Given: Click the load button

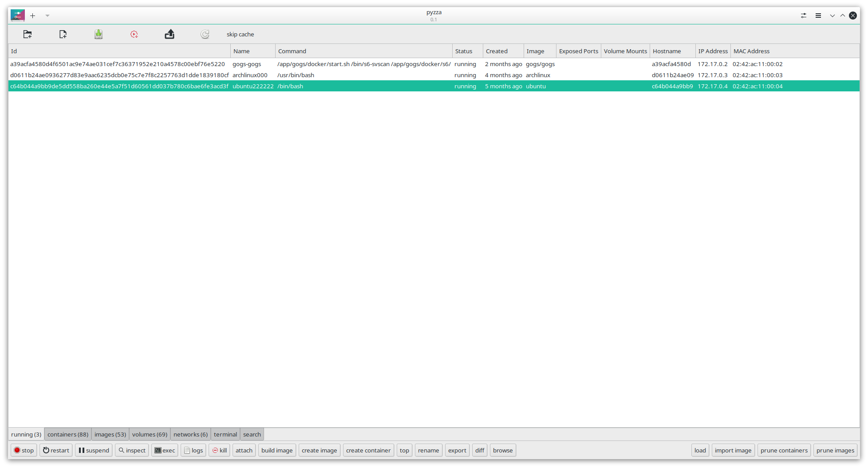Looking at the screenshot, I should click(x=700, y=450).
